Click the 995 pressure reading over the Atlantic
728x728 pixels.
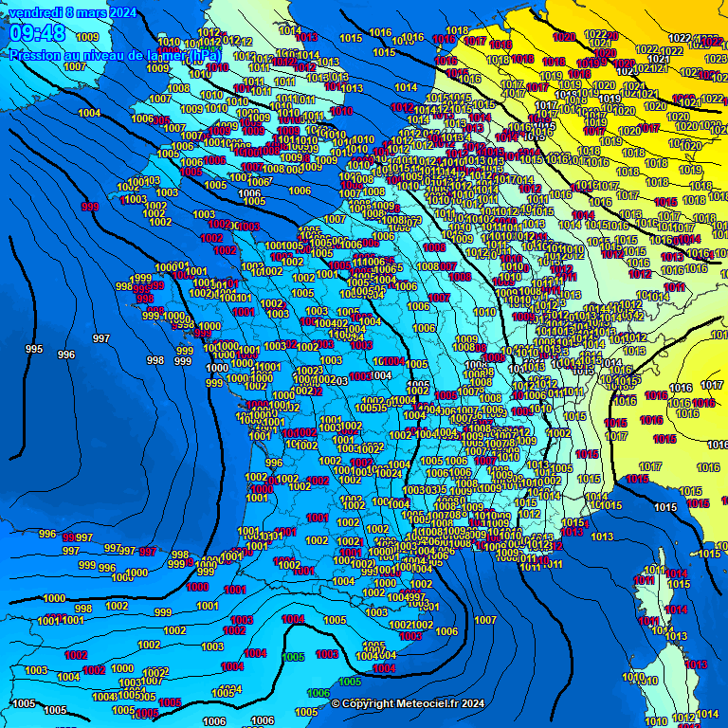tap(34, 350)
